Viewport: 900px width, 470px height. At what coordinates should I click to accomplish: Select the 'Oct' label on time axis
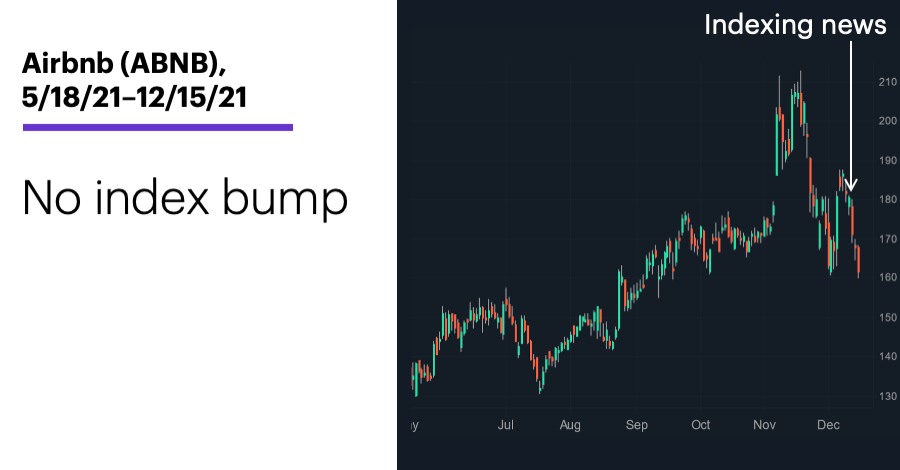[700, 425]
